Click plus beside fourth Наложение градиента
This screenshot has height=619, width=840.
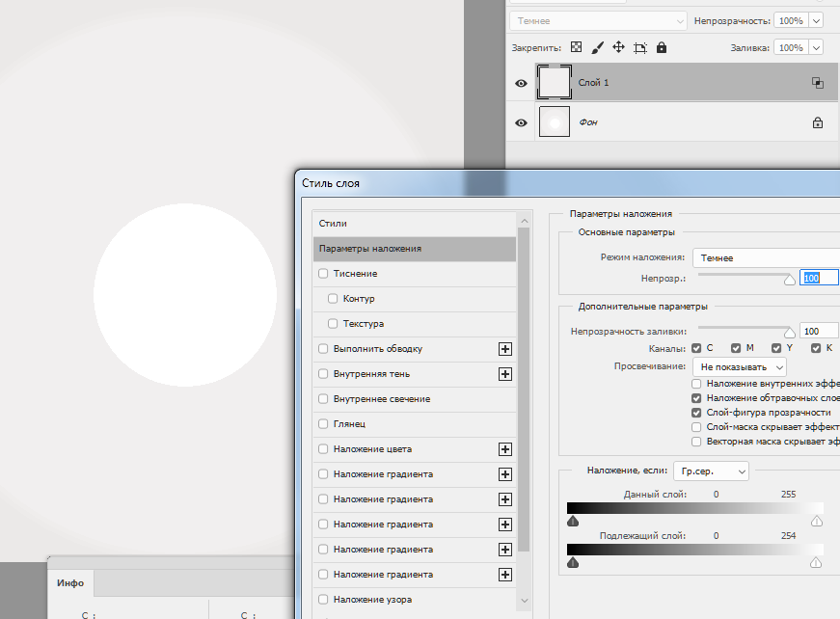[504, 550]
